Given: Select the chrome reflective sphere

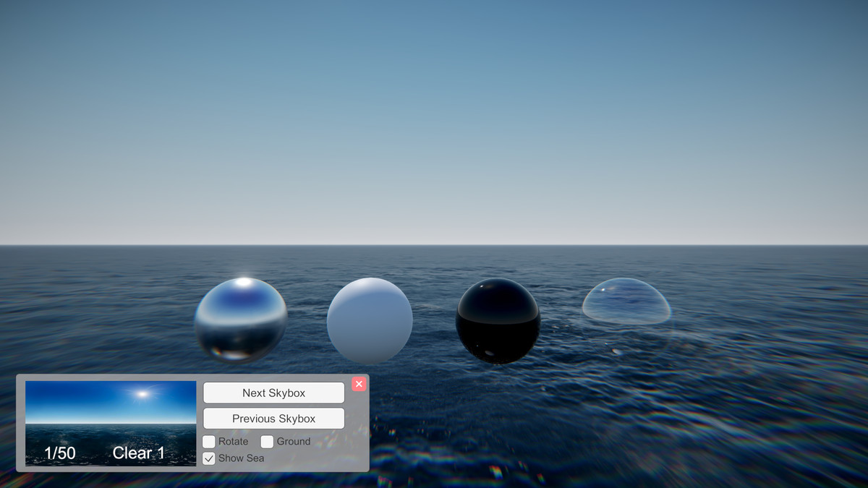Looking at the screenshot, I should pos(240,318).
